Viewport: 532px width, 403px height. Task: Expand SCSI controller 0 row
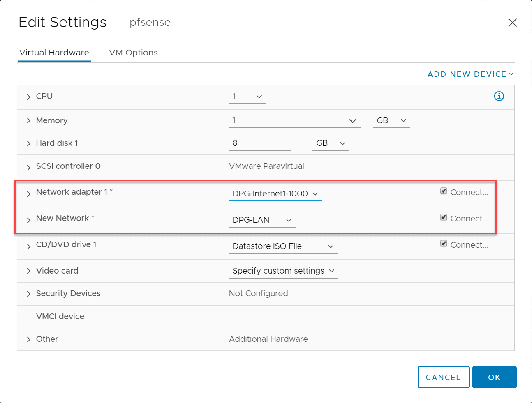(29, 167)
